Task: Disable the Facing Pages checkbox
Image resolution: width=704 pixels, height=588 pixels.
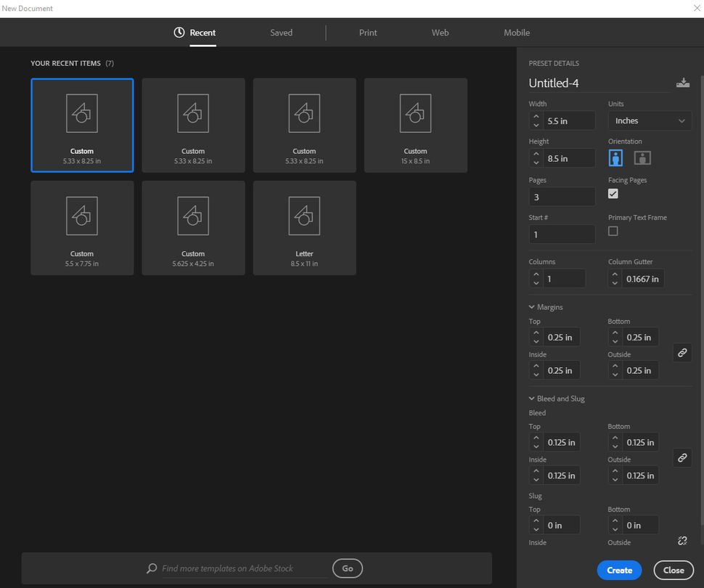Action: [613, 194]
